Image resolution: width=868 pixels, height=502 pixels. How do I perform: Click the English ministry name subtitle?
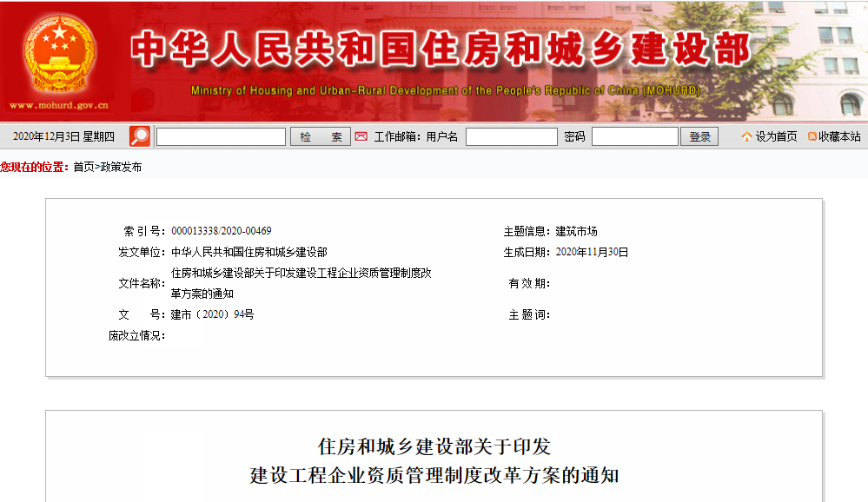[x=446, y=91]
